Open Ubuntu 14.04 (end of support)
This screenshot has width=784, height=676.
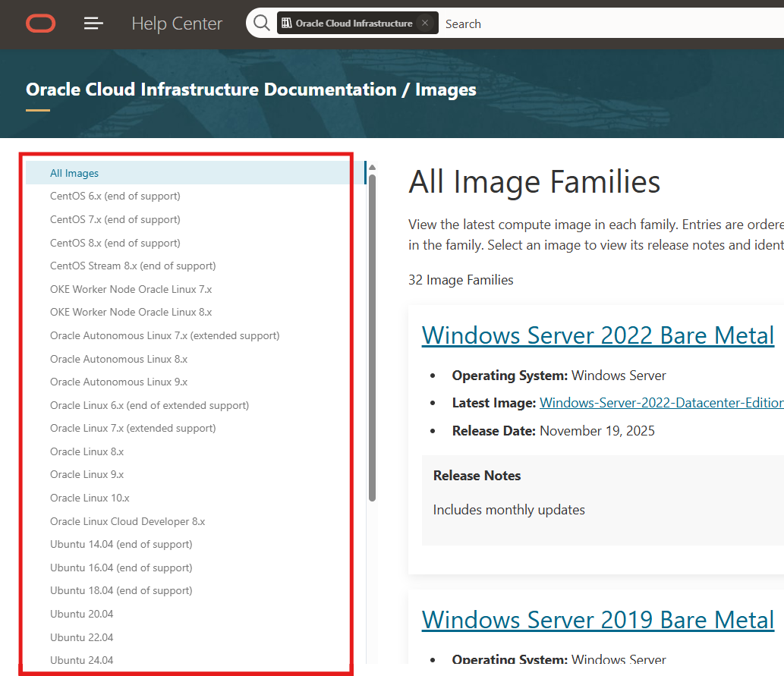pyautogui.click(x=121, y=545)
